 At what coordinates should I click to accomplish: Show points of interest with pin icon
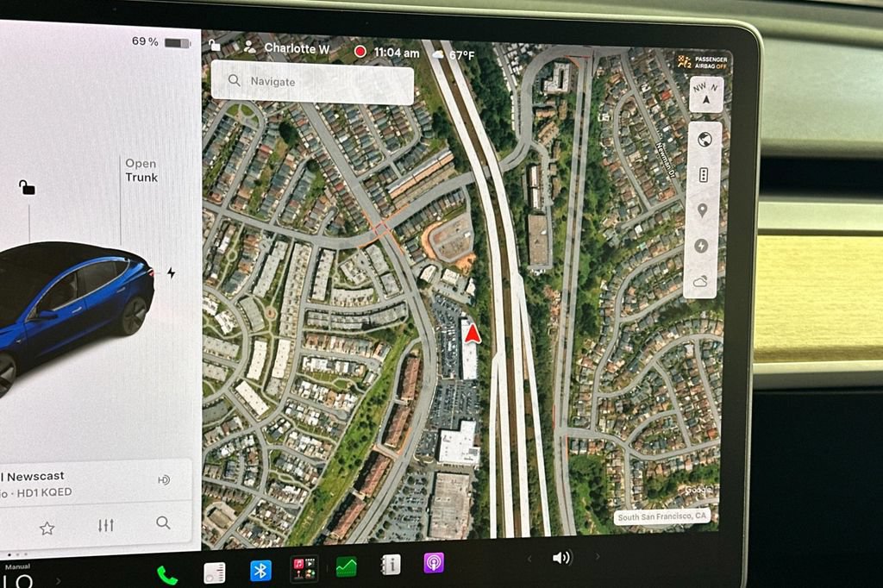click(702, 210)
